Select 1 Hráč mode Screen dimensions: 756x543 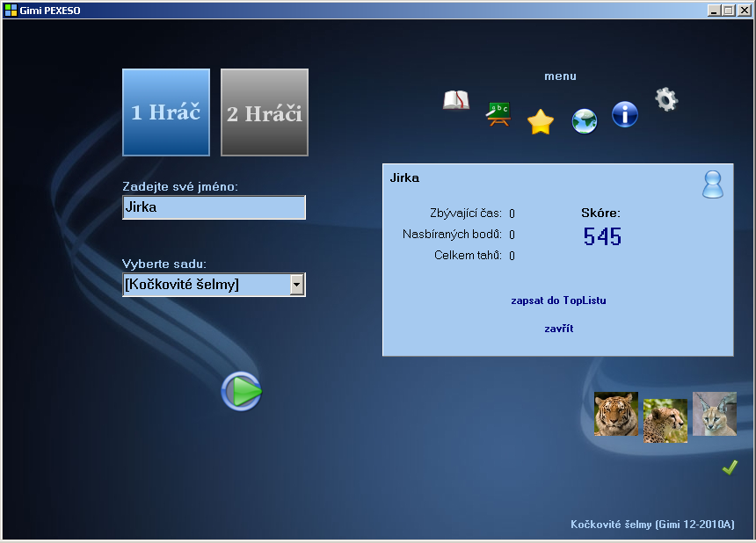(x=166, y=112)
